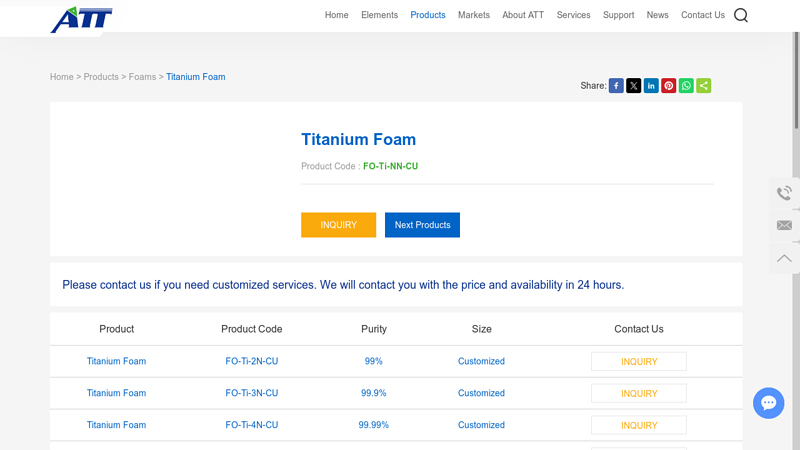
Task: Share via WhatsApp icon
Action: [x=686, y=86]
